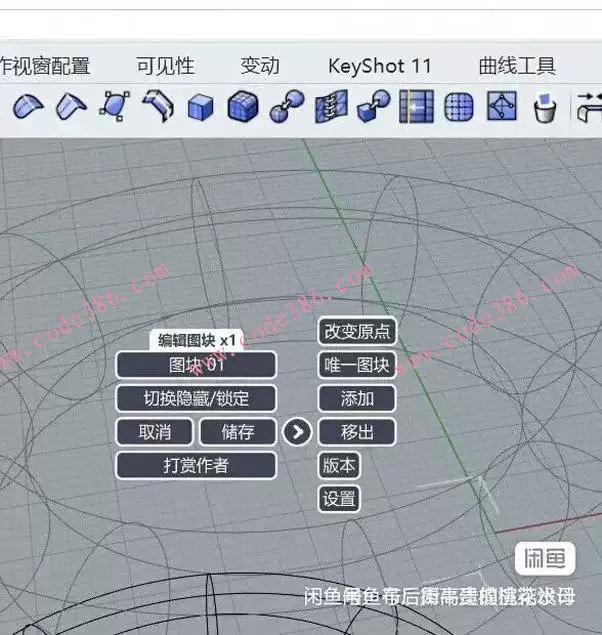Collapse the side options with the arrow button

coord(297,432)
